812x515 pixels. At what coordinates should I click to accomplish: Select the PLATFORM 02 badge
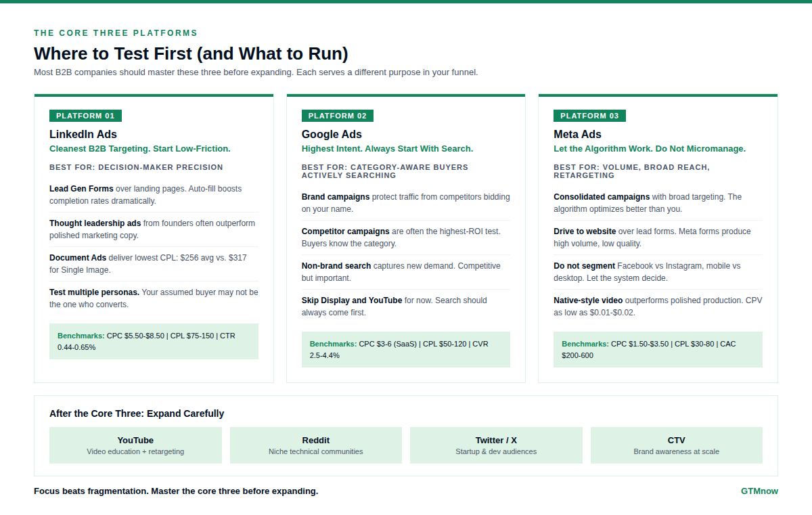(338, 116)
